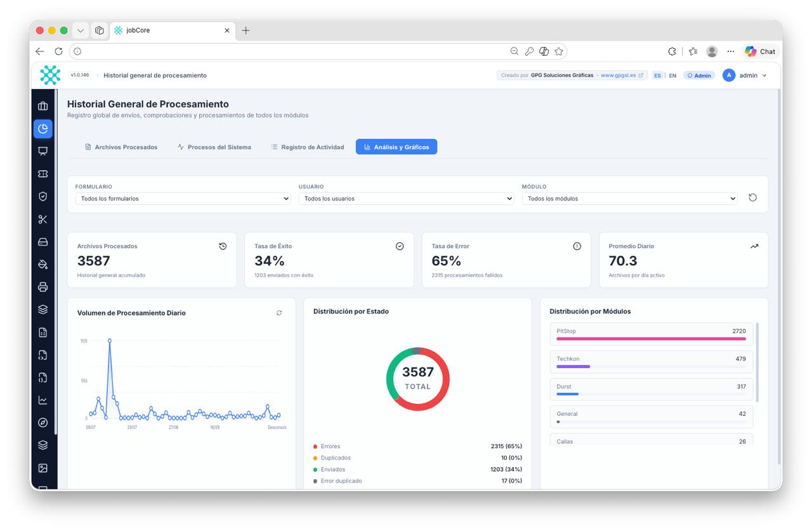Viewport: 812px width, 530px height.
Task: Open the printer section in the sidebar
Action: point(43,287)
